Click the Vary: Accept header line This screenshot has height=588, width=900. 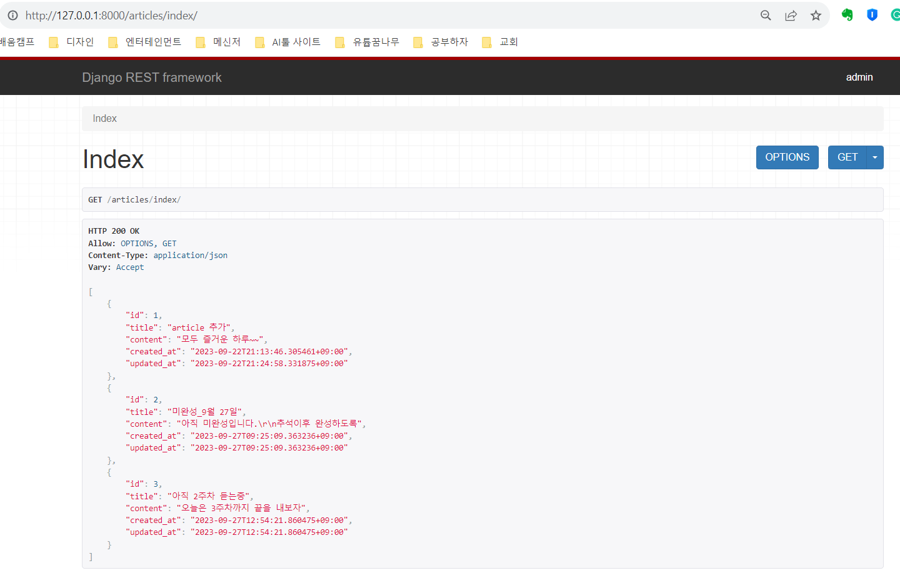coord(116,267)
